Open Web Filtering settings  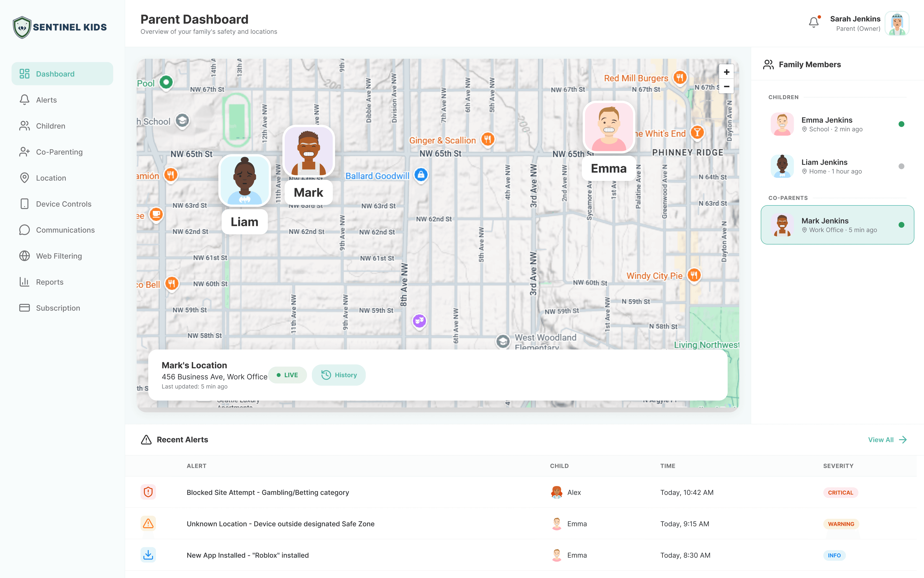point(62,256)
